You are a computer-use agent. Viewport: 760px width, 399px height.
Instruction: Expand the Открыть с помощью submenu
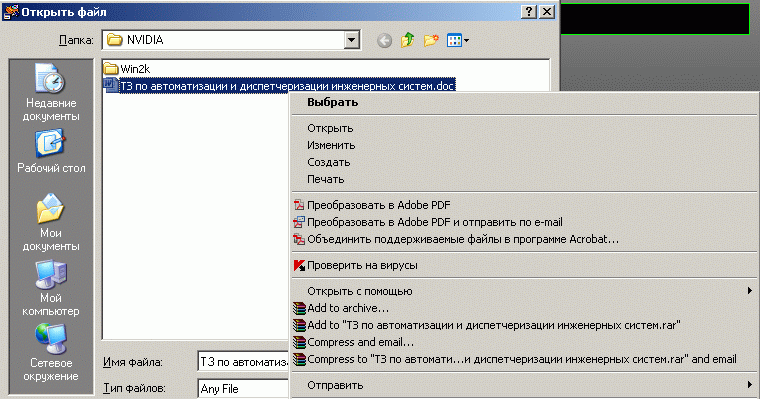pos(524,291)
